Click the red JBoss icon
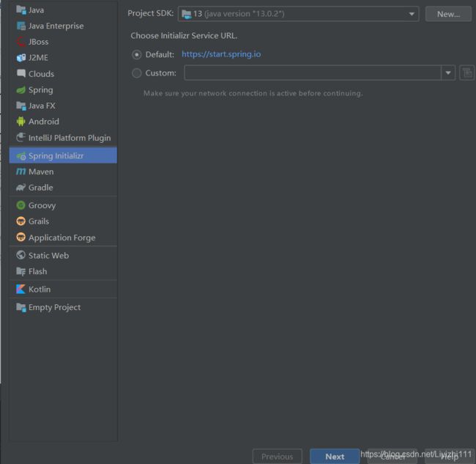The image size is (476, 464). tap(21, 42)
